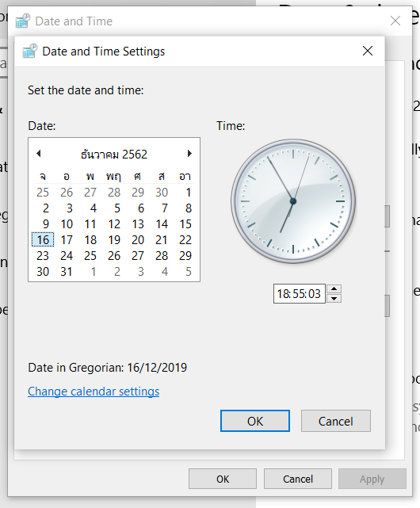The width and height of the screenshot is (420, 508).
Task: Select date 12 in calendar
Action: pos(114,223)
